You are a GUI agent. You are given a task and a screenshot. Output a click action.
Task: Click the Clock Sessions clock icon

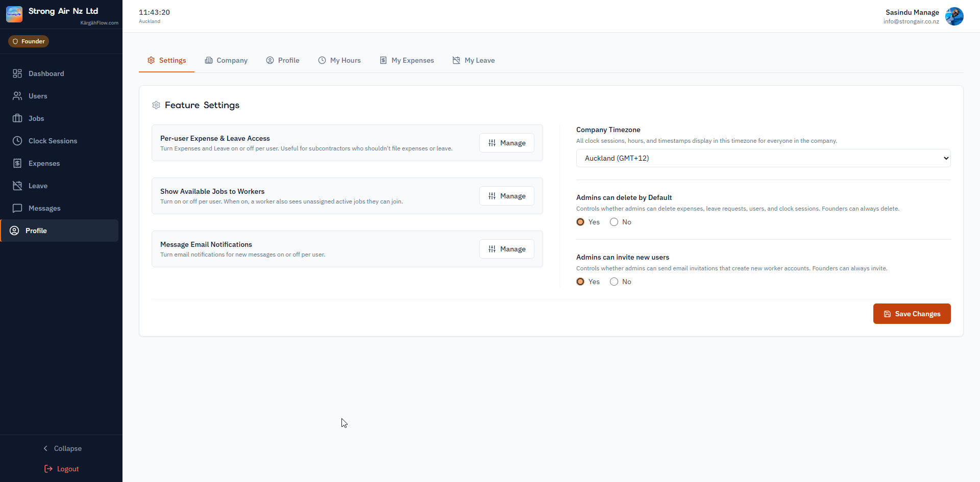tap(17, 141)
